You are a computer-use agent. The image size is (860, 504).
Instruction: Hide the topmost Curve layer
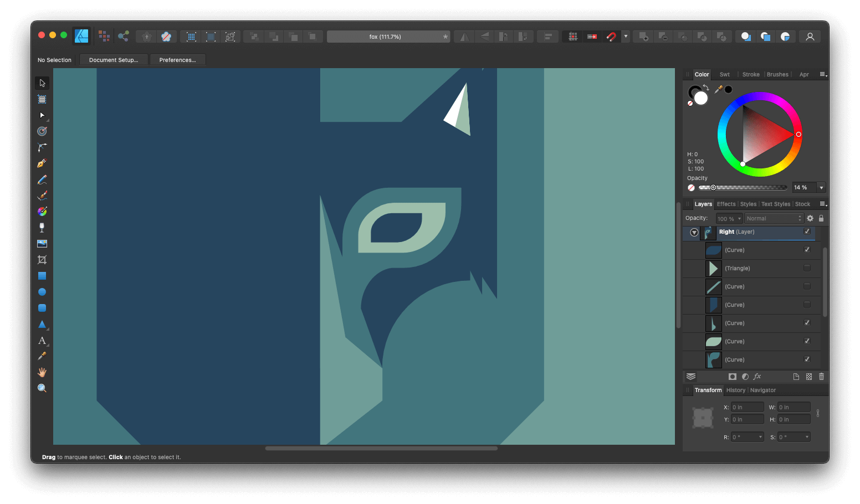click(x=807, y=250)
